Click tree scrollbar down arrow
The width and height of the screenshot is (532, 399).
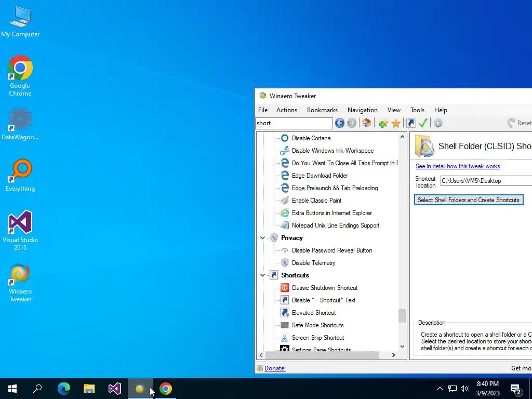point(403,347)
